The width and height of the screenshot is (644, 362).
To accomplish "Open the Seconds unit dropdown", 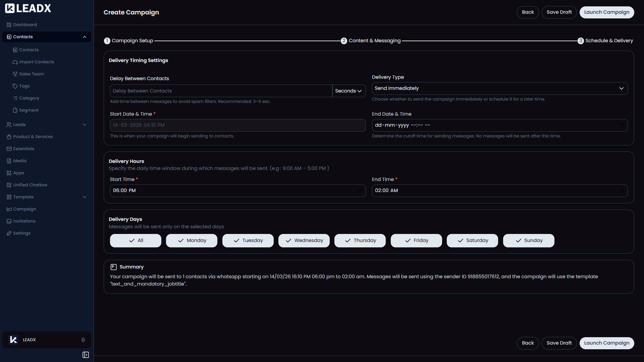I will click(x=348, y=91).
